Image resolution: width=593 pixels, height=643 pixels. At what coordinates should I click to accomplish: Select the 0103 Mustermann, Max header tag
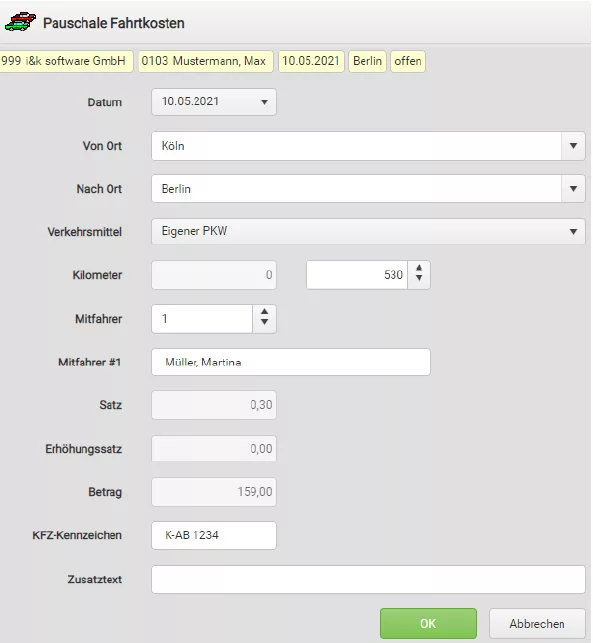[x=205, y=61]
